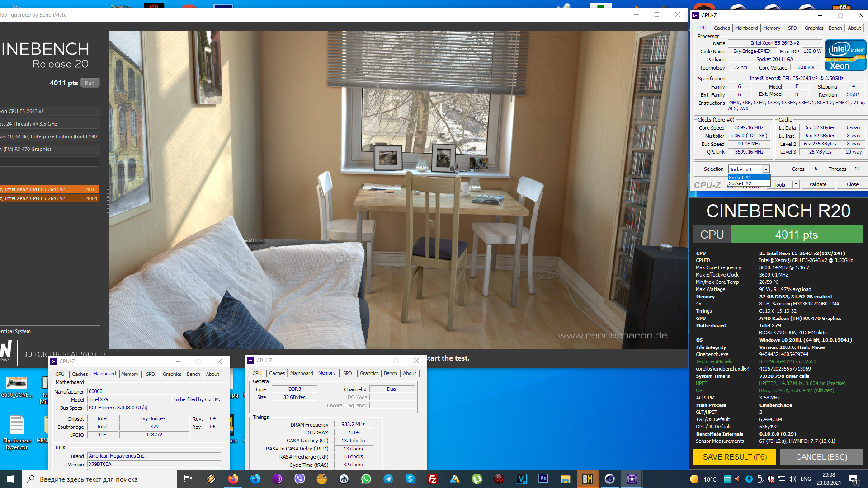868x488 pixels.
Task: Click the Memory Size 32 GBytes value
Action: pos(294,397)
